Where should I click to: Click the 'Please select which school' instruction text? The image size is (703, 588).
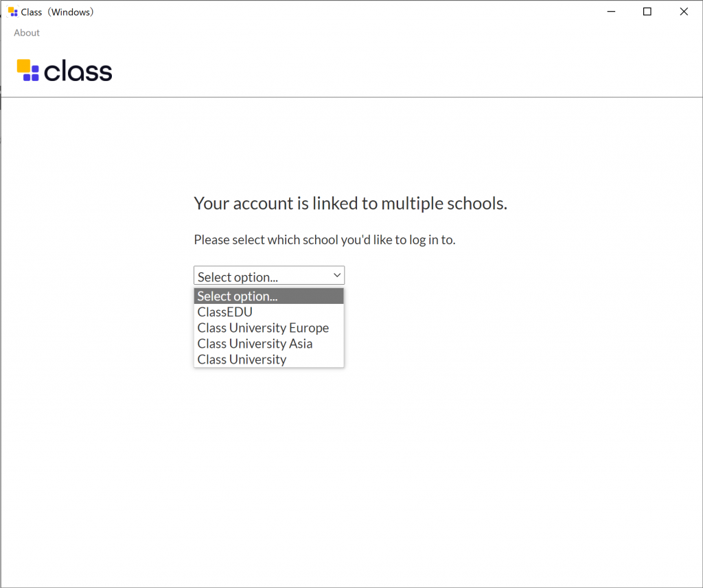pos(325,239)
